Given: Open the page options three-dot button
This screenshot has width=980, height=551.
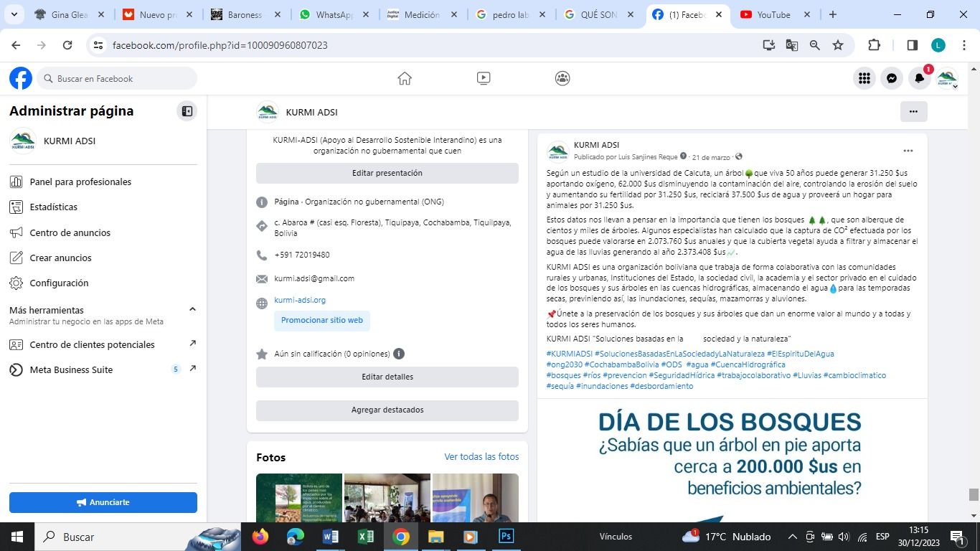Looking at the screenshot, I should (x=913, y=111).
